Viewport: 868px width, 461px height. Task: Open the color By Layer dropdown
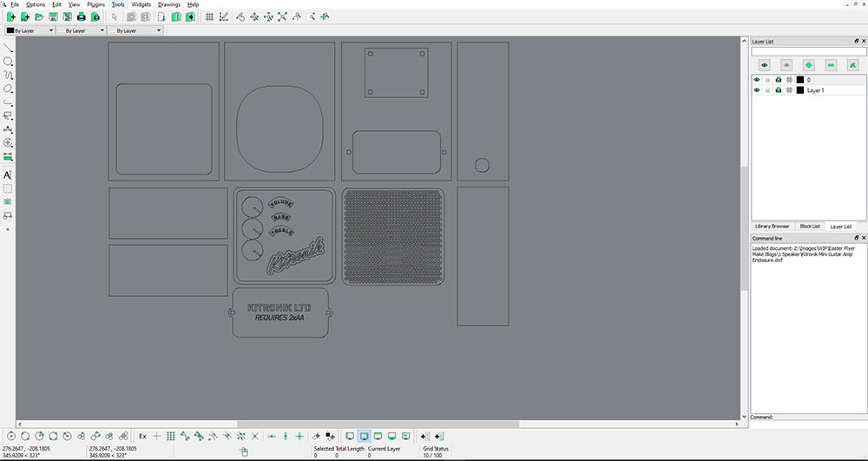click(x=29, y=30)
